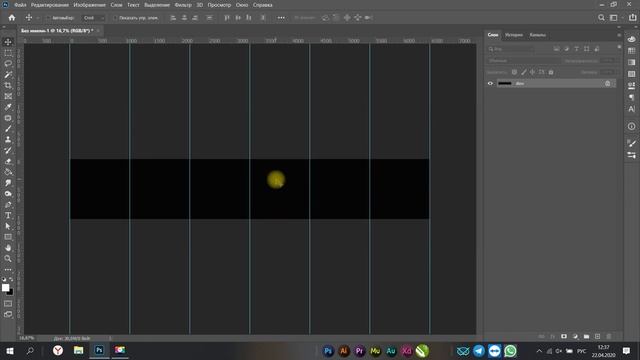Click the share icon at top right

(x=632, y=18)
